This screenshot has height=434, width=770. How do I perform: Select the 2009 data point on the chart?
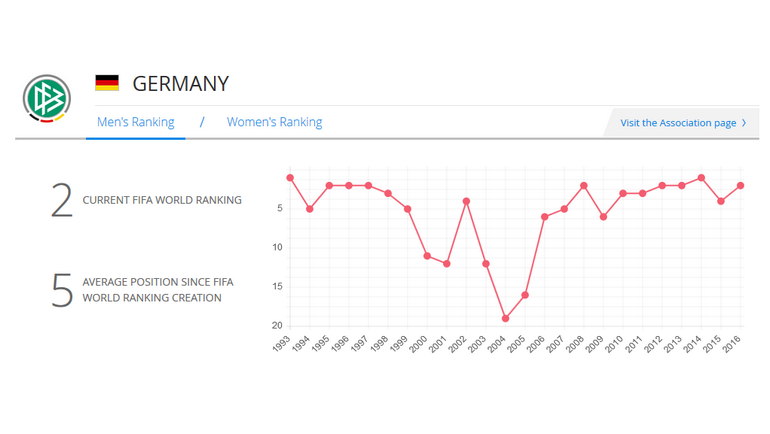[603, 217]
